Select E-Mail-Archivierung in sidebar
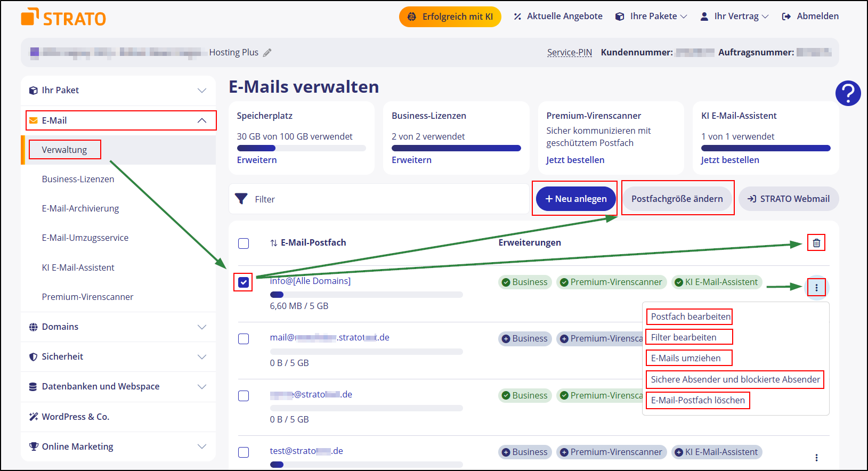This screenshot has height=471, width=868. (80, 208)
